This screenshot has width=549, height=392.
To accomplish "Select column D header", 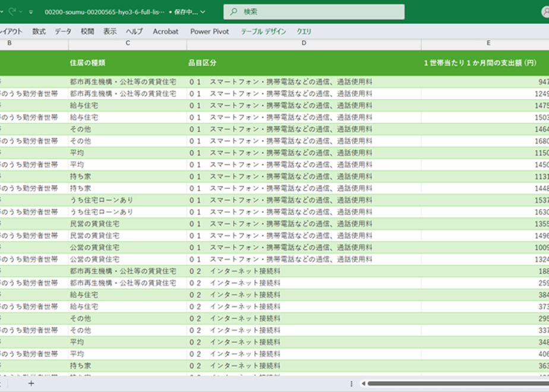I will (304, 43).
